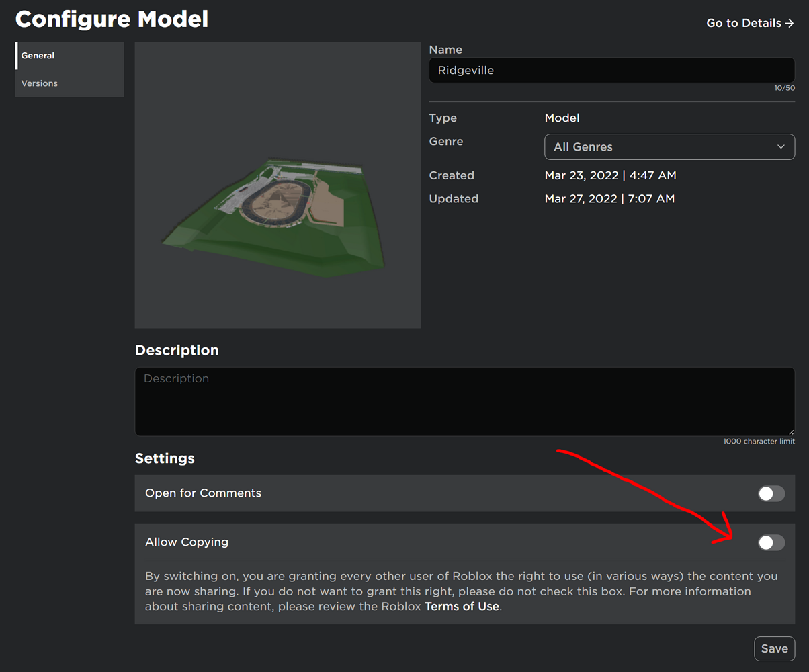Expand the Genre selection list
809x672 pixels.
669,146
